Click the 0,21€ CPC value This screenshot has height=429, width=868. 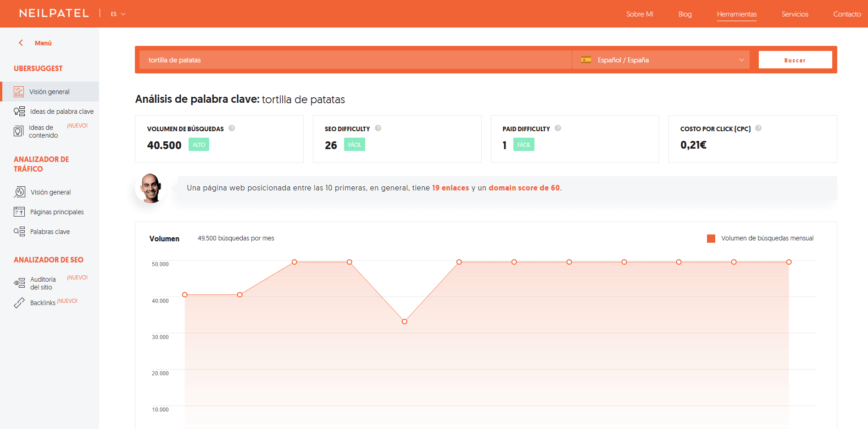coord(693,145)
